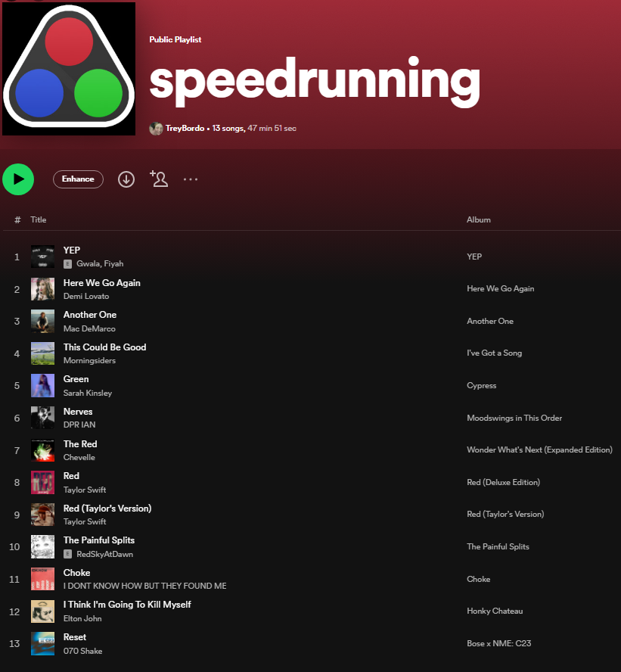The width and height of the screenshot is (621, 672).
Task: Click the Title column header
Action: tap(39, 219)
